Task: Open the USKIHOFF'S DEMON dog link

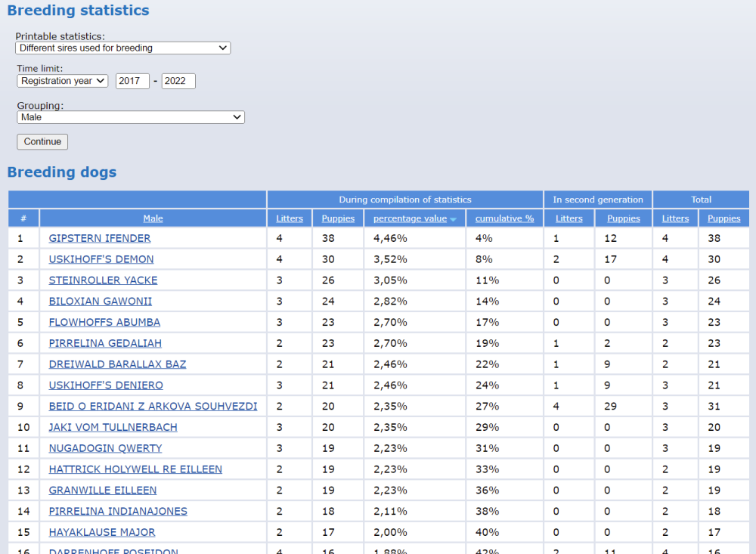Action: [101, 259]
